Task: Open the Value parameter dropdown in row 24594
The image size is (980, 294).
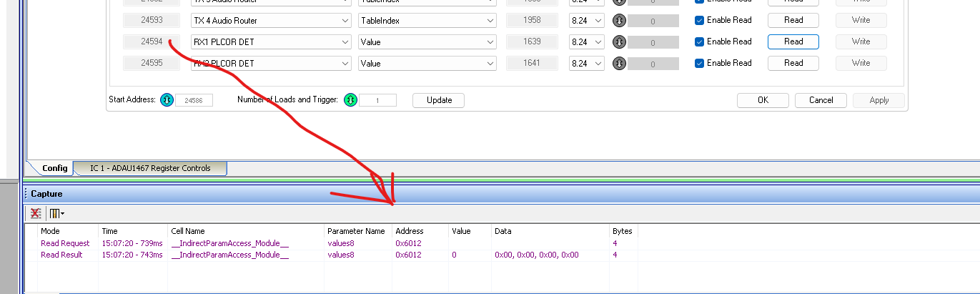Action: coord(427,42)
